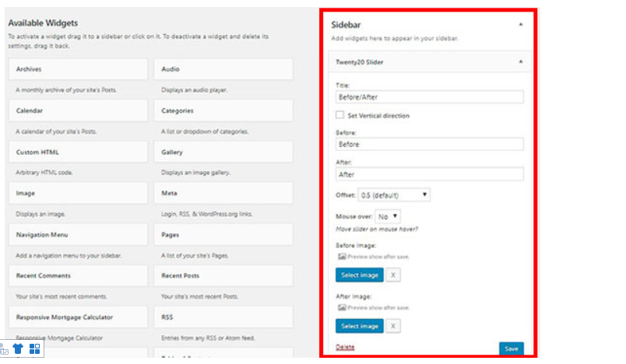
Task: Add the Archives widget
Action: [x=78, y=69]
